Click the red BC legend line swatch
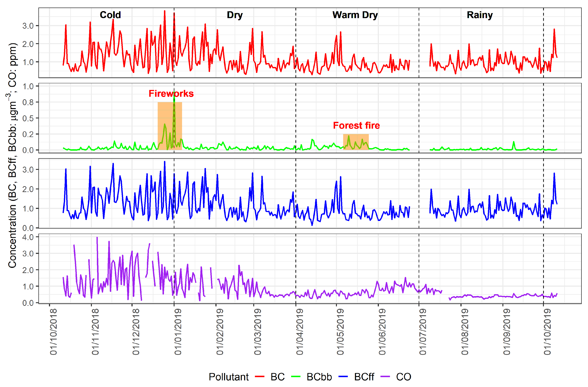The image size is (588, 387). click(x=260, y=377)
